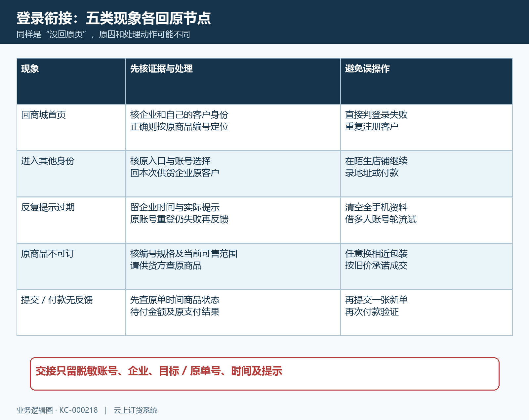Select the line 待付金额及原支付结果

tap(175, 312)
